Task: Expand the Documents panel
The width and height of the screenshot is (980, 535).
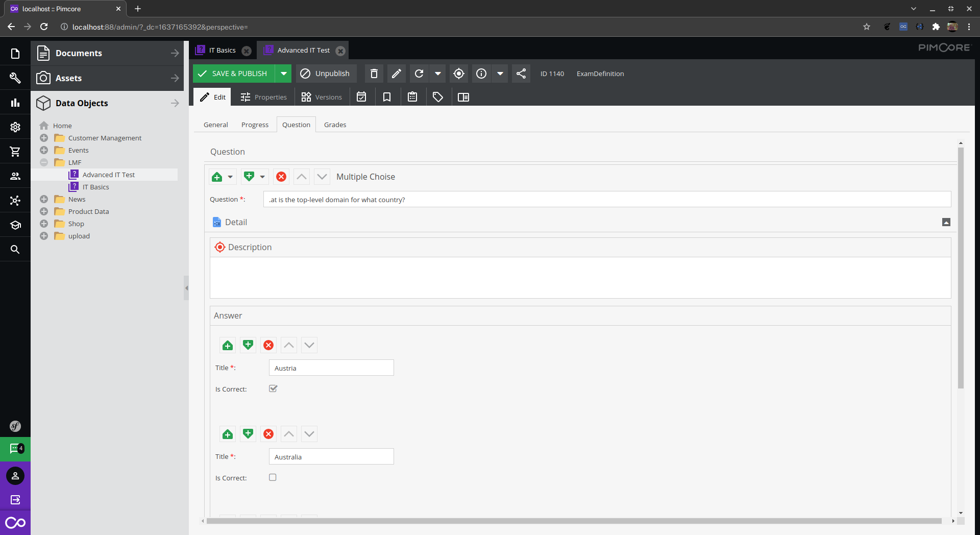Action: pyautogui.click(x=175, y=53)
